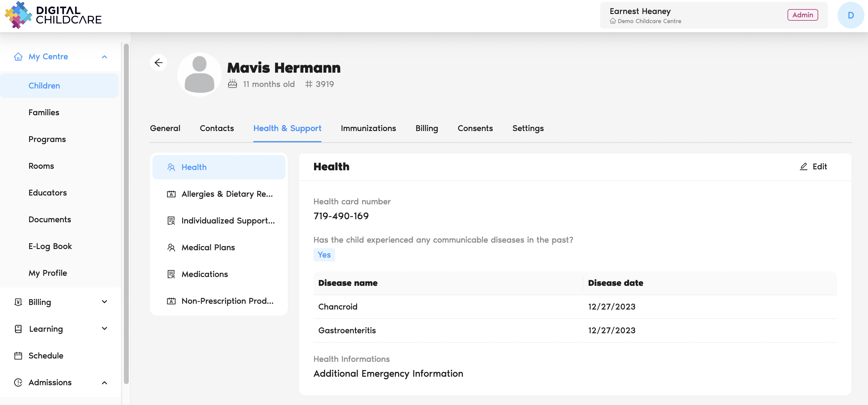The height and width of the screenshot is (405, 868).
Task: Click the sidebar vertical scrollbar
Action: (x=126, y=213)
